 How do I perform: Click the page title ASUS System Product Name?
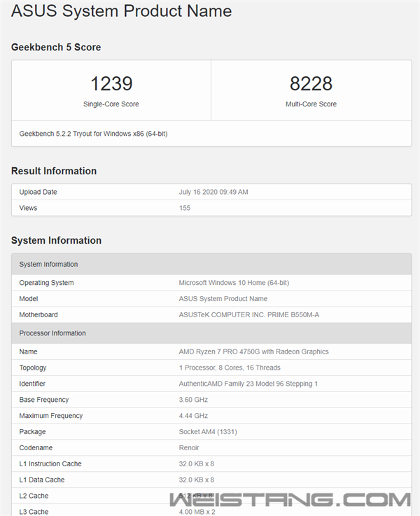pos(121,11)
